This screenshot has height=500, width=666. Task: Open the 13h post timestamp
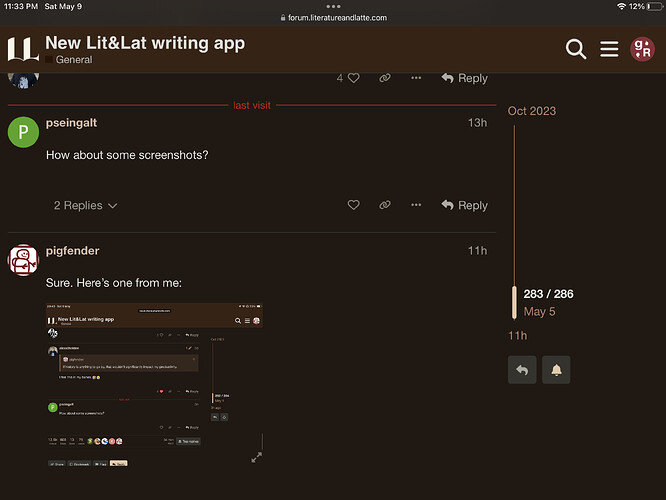(x=477, y=123)
